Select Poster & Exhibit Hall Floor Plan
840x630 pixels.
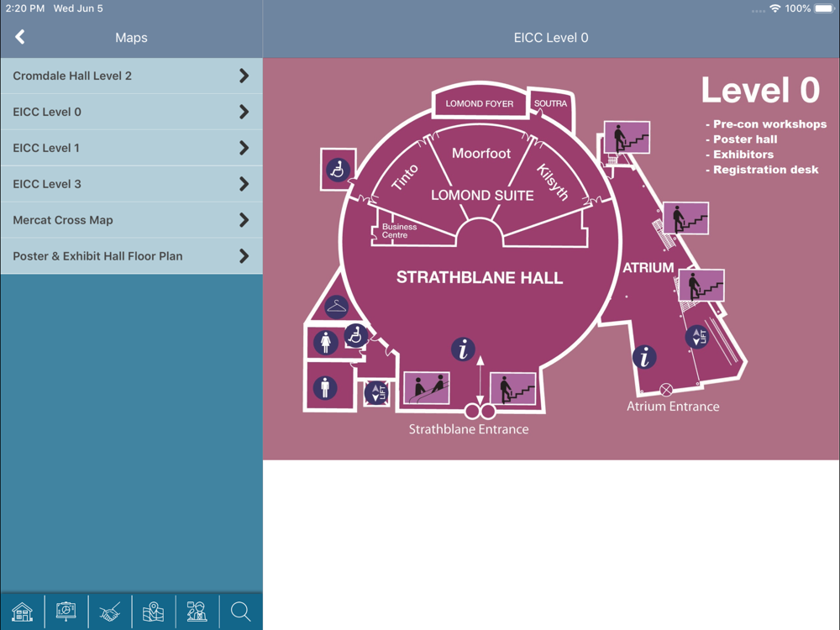tap(131, 256)
